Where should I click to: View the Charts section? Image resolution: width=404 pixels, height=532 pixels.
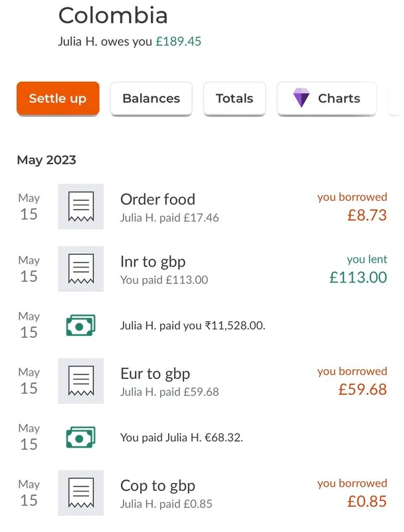(x=326, y=98)
